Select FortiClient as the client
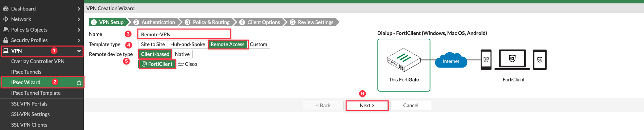The height and width of the screenshot is (130, 644). click(x=157, y=64)
